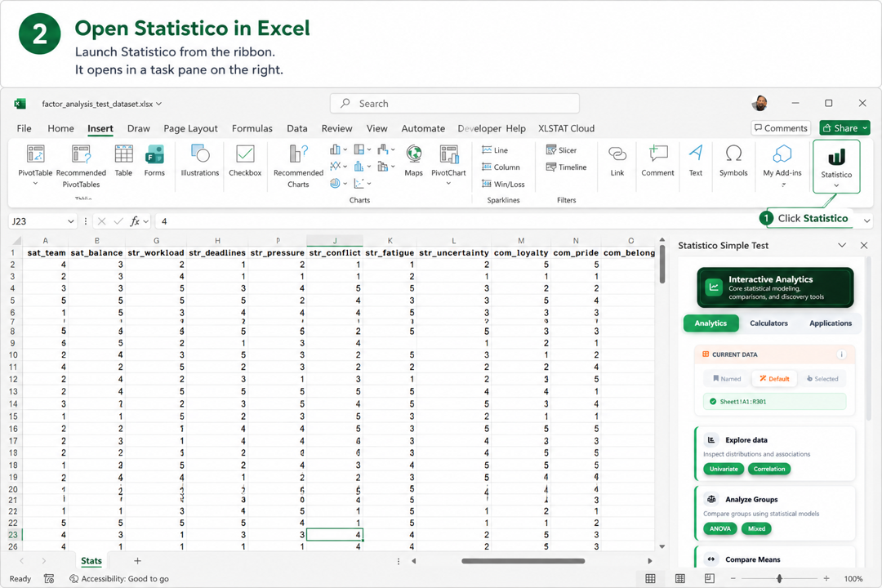Image resolution: width=882 pixels, height=588 pixels.
Task: Expand the file name dropdown
Action: coord(159,104)
